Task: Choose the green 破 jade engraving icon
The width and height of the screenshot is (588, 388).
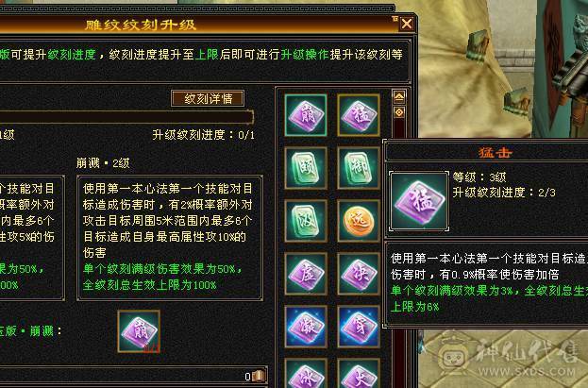Action: pos(306,221)
